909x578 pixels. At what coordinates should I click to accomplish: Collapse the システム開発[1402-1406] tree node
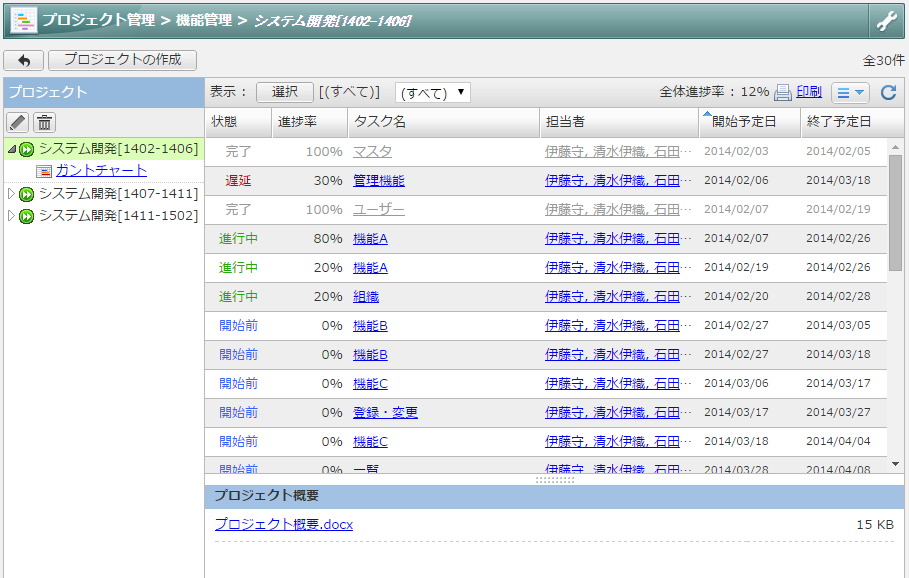coord(11,149)
